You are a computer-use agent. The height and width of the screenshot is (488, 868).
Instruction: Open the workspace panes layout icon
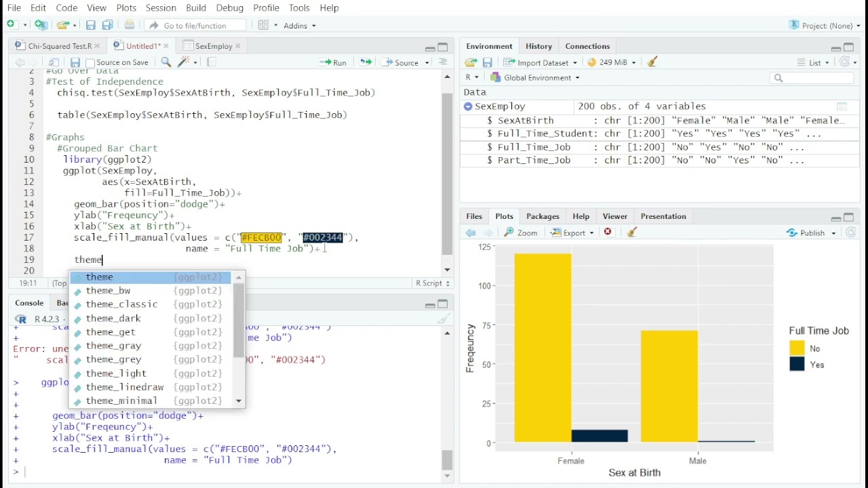click(264, 25)
